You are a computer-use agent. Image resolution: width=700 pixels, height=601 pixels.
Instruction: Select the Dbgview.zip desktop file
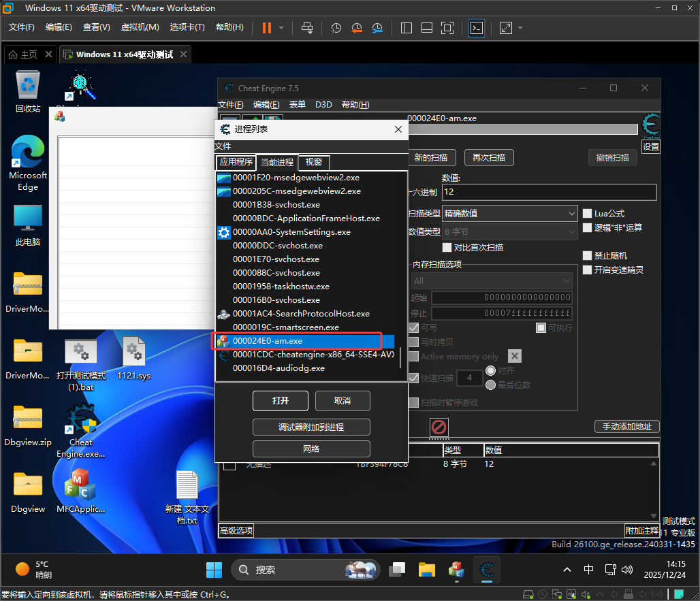click(x=28, y=425)
